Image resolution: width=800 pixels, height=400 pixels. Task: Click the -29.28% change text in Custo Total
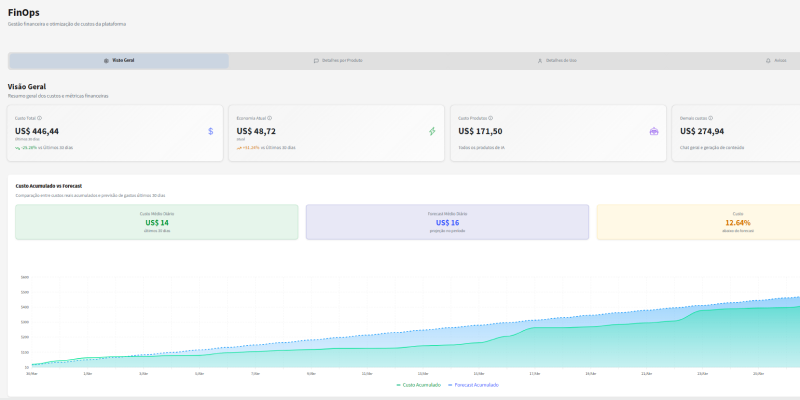30,148
